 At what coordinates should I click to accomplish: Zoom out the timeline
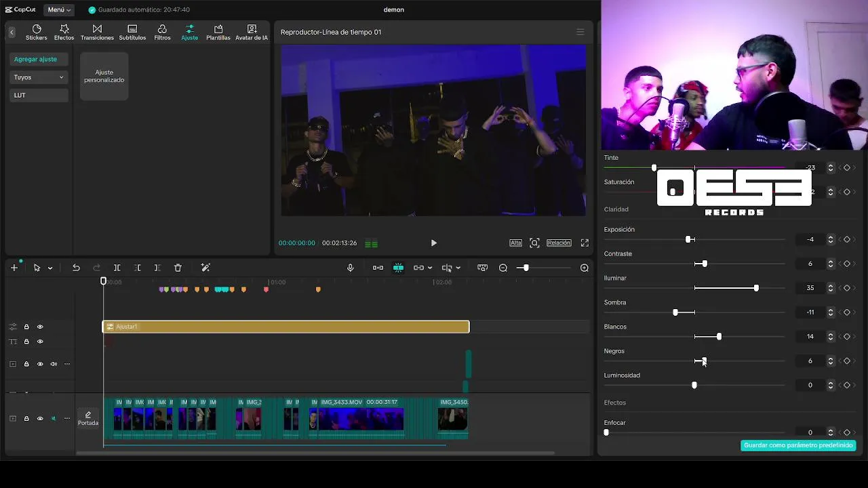click(503, 268)
